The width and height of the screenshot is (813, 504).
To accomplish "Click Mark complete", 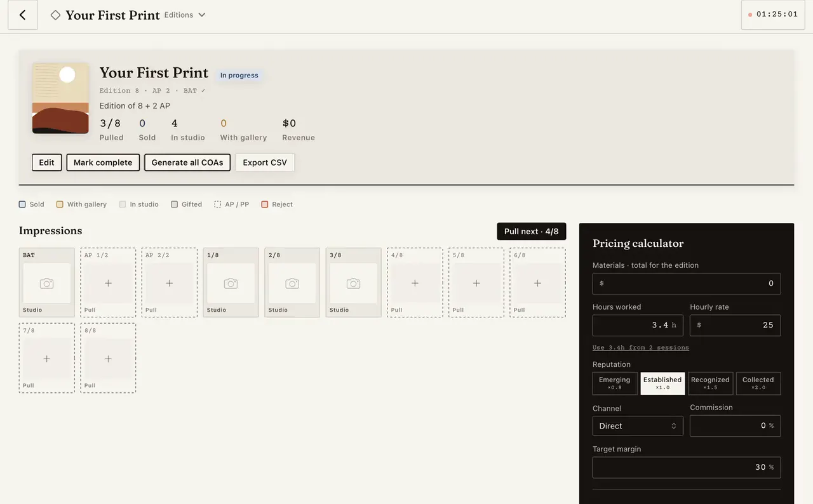I will tap(103, 162).
